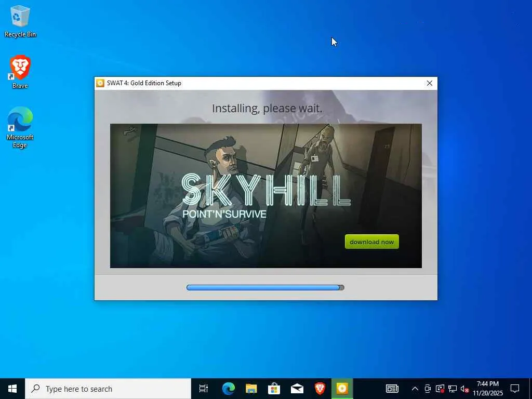Open the Windows Start menu
Image resolution: width=532 pixels, height=399 pixels.
tap(12, 389)
